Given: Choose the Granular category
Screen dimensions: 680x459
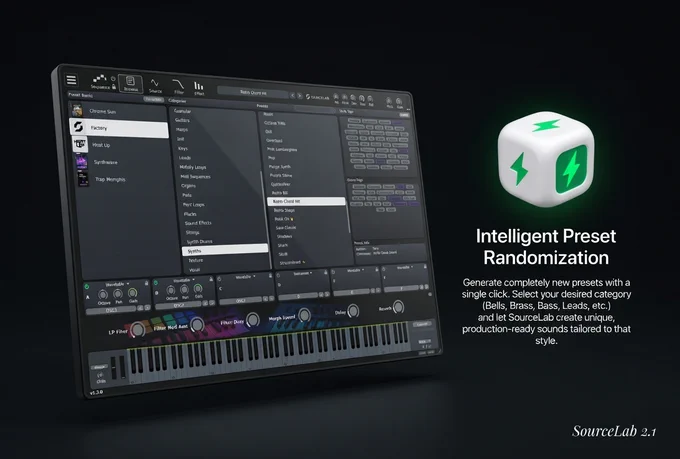Looking at the screenshot, I should [183, 111].
